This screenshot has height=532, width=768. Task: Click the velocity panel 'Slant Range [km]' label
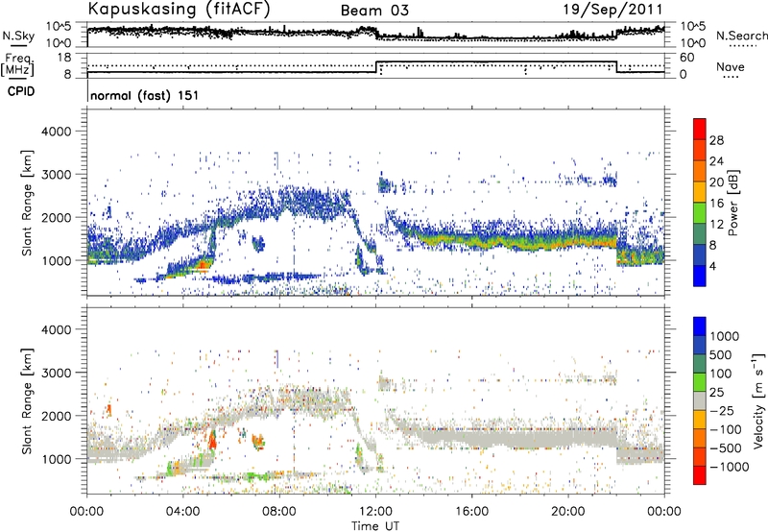[27, 400]
